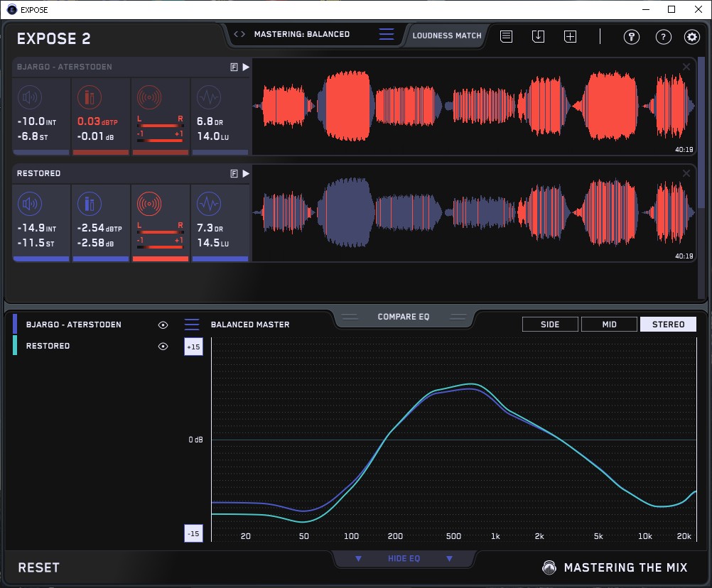Image resolution: width=712 pixels, height=588 pixels.
Task: Remove the Restored track with X
Action: [x=686, y=173]
